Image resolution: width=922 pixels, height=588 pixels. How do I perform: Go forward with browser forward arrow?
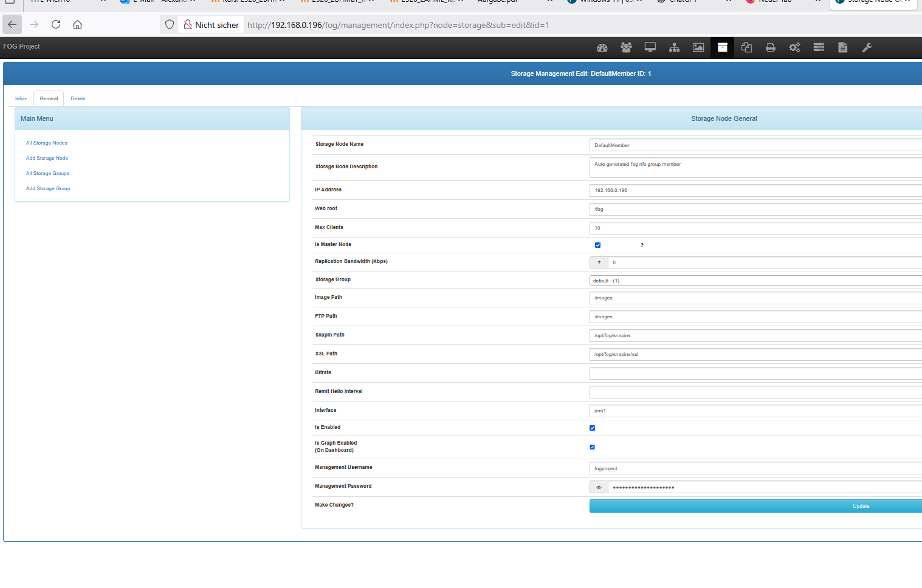point(34,24)
